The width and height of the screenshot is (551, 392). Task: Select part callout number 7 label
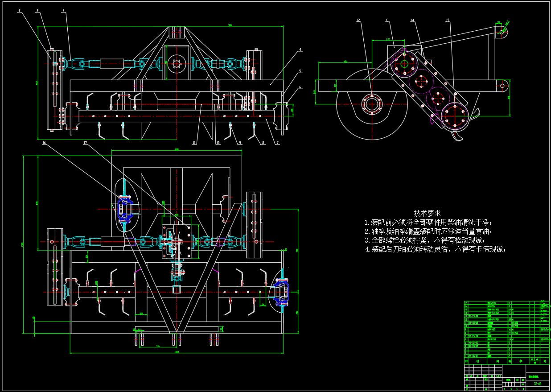[x=277, y=143]
